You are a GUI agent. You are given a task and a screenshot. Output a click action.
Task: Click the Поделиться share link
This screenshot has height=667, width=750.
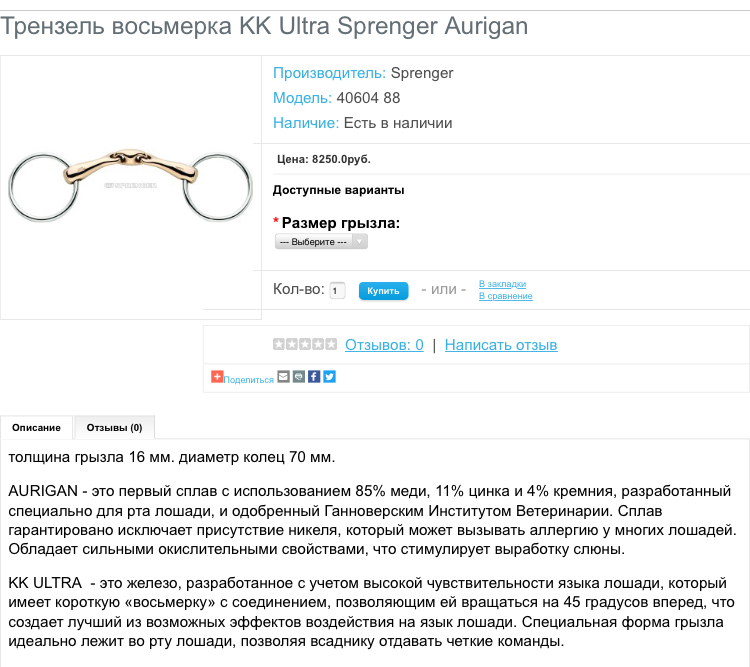tap(248, 380)
